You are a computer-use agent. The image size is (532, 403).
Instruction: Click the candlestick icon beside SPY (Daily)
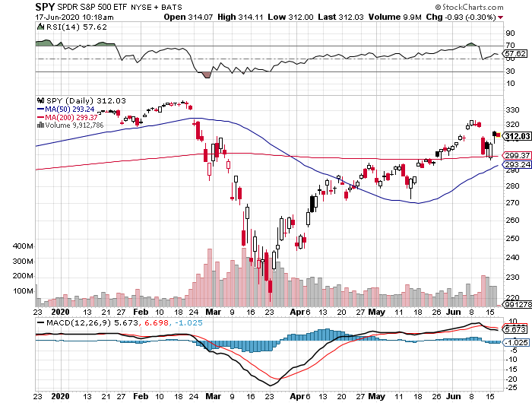pyautogui.click(x=41, y=100)
